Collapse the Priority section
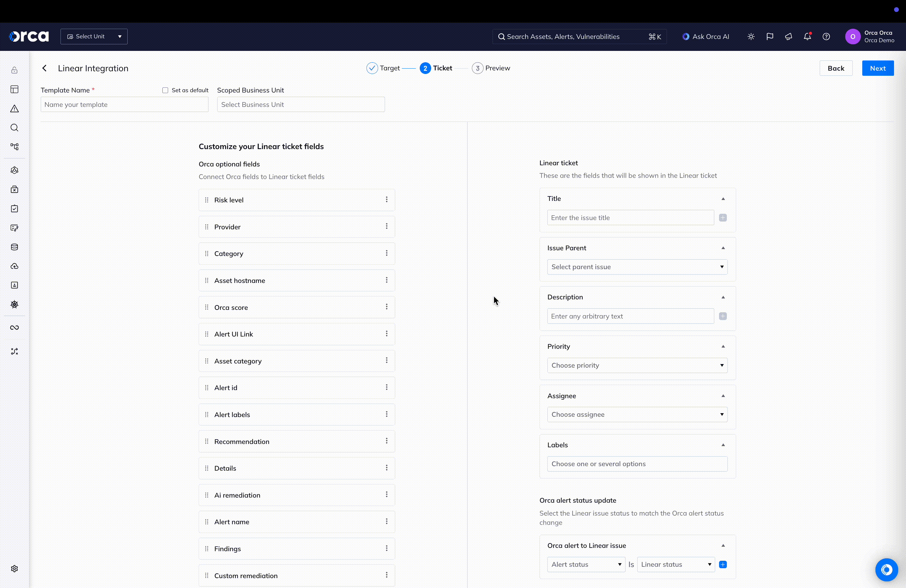Image resolution: width=906 pixels, height=588 pixels. tap(723, 346)
